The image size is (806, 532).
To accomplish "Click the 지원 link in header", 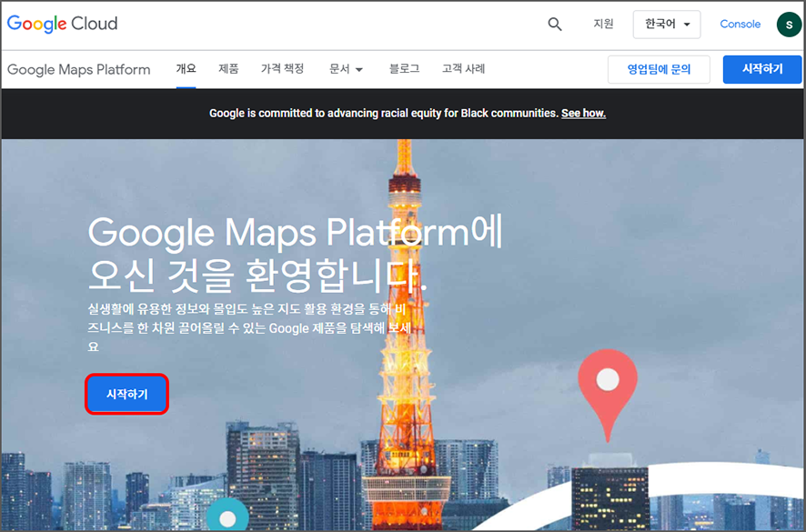I will pos(603,25).
